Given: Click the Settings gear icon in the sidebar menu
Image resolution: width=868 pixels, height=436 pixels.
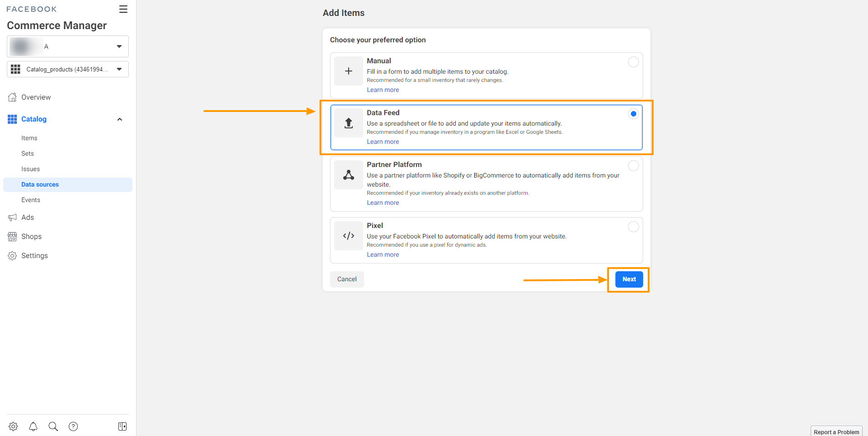Looking at the screenshot, I should 12,256.
